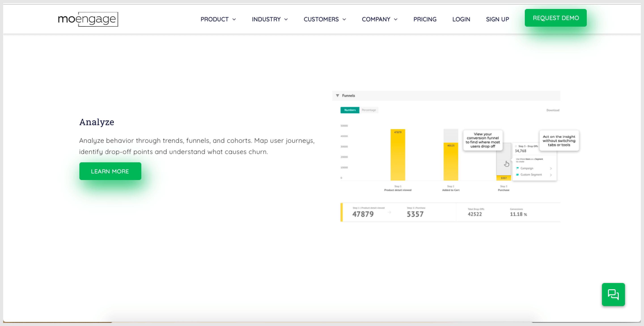Click the funnel filter icon
The width and height of the screenshot is (644, 326).
click(x=338, y=96)
